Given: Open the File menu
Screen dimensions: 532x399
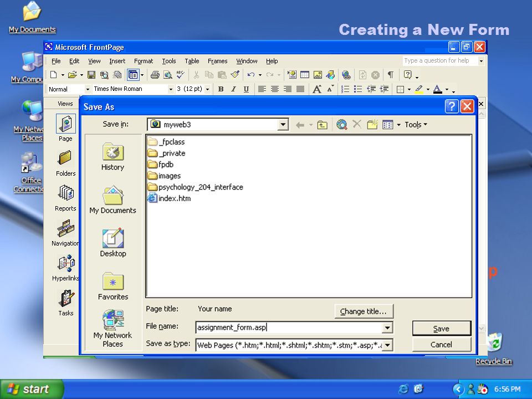Looking at the screenshot, I should (56, 61).
